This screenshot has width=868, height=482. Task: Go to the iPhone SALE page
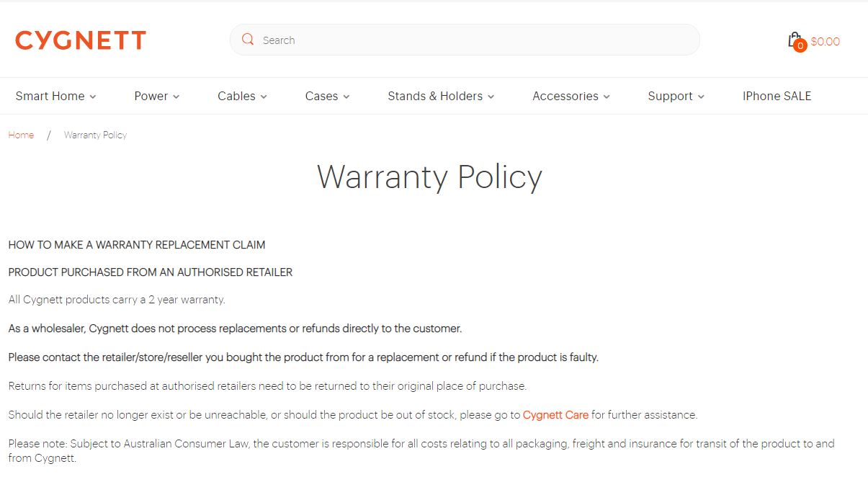coord(777,96)
